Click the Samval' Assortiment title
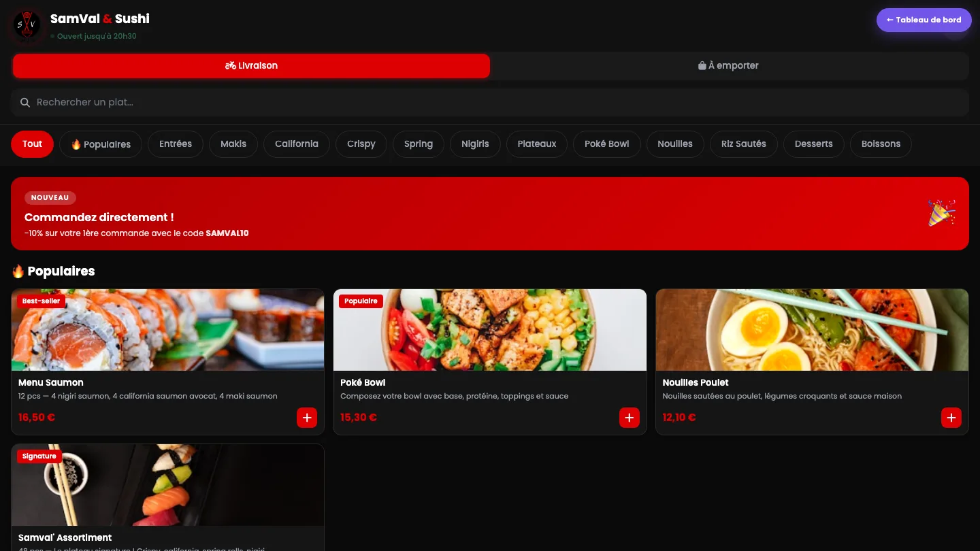Screen dimensions: 980x551 (x=65, y=538)
